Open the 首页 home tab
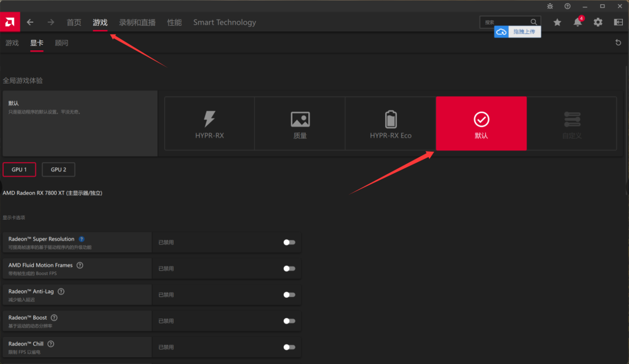The image size is (629, 364). pos(74,23)
